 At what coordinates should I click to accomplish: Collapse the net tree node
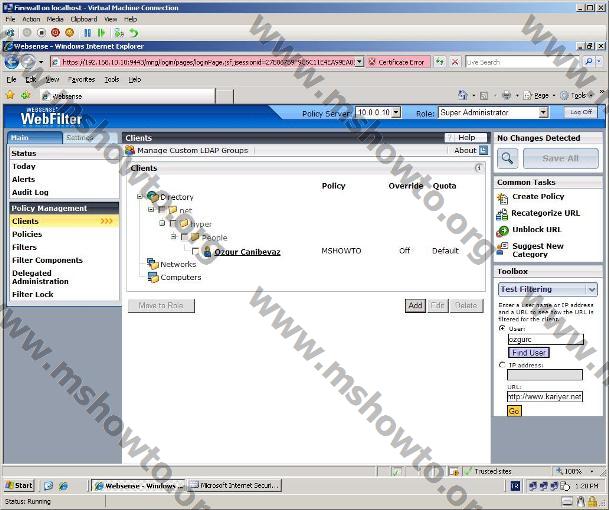click(x=151, y=210)
